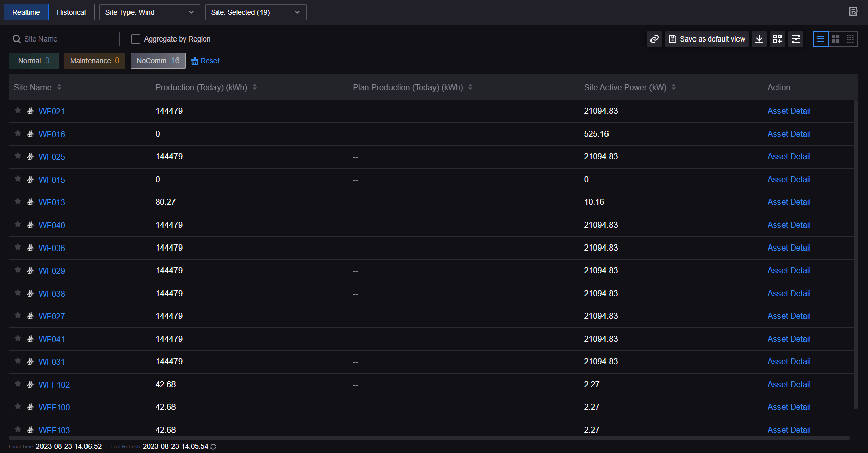The width and height of the screenshot is (868, 453).
Task: Open Asset Detail for WF025
Action: click(x=789, y=156)
